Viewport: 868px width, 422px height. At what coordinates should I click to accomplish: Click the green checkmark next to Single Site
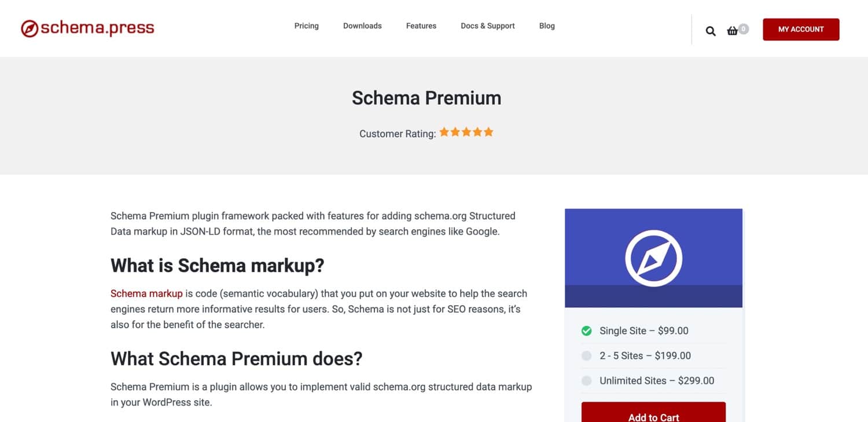[x=586, y=331]
